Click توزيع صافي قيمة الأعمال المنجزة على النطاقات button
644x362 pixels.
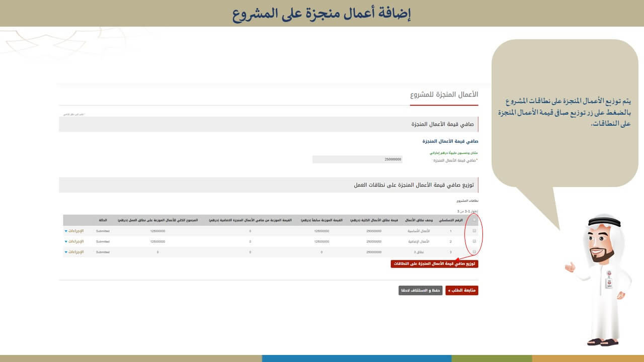434,263
